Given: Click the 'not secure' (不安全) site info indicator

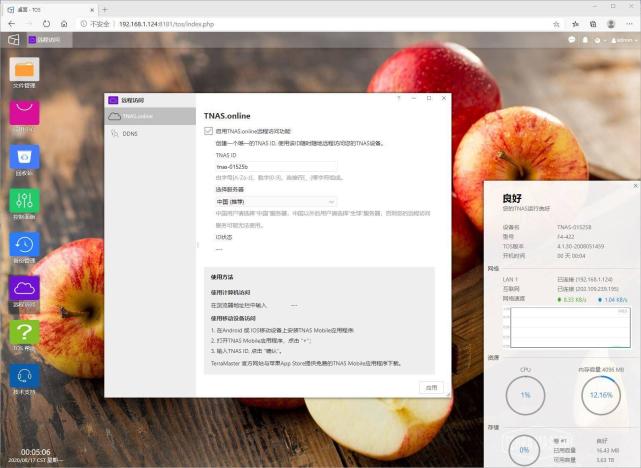Looking at the screenshot, I should (95, 24).
